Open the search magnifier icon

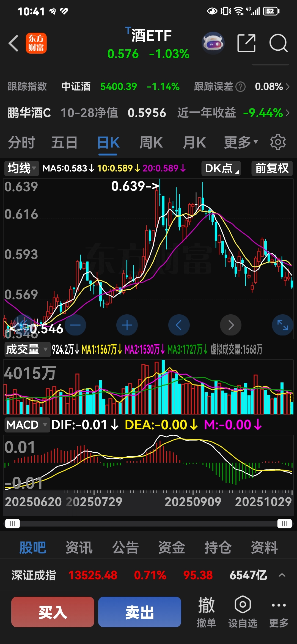point(278,43)
